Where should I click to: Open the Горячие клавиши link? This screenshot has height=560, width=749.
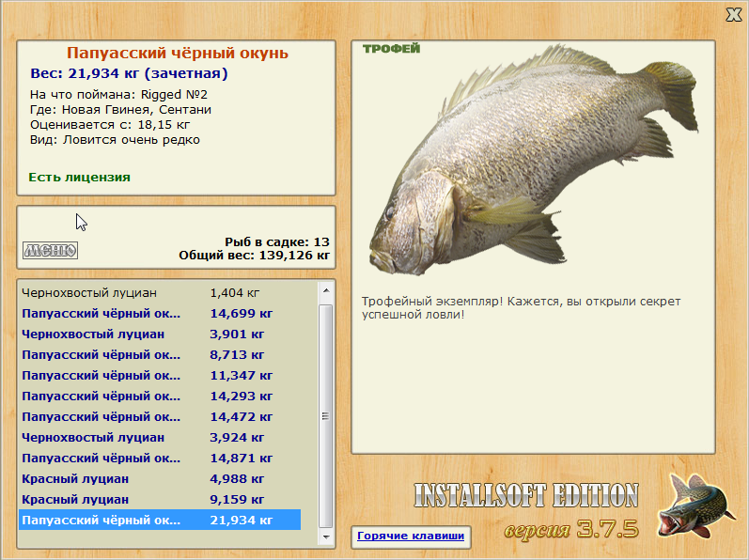pyautogui.click(x=411, y=536)
